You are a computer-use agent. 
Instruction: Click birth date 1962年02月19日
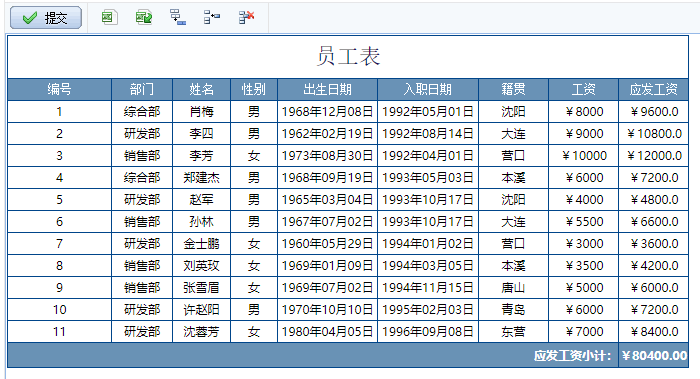click(327, 133)
